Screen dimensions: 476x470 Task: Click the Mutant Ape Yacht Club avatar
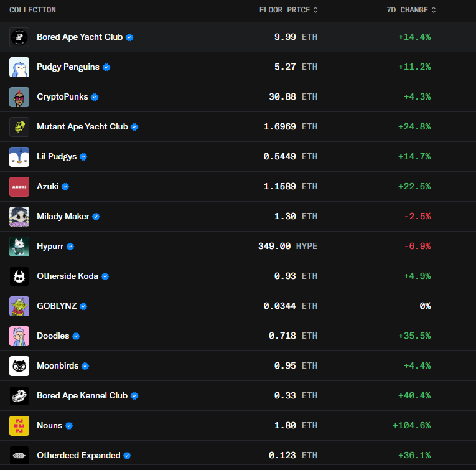point(19,127)
